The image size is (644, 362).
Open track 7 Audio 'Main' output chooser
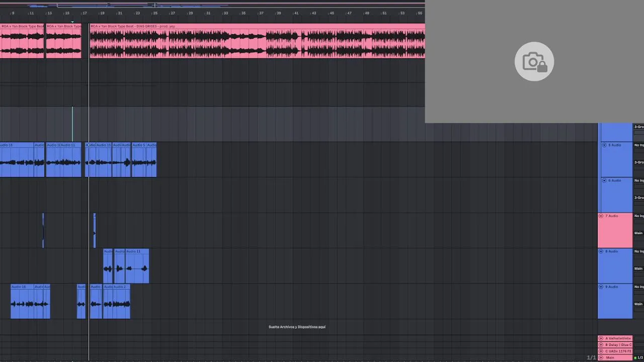[x=638, y=233]
